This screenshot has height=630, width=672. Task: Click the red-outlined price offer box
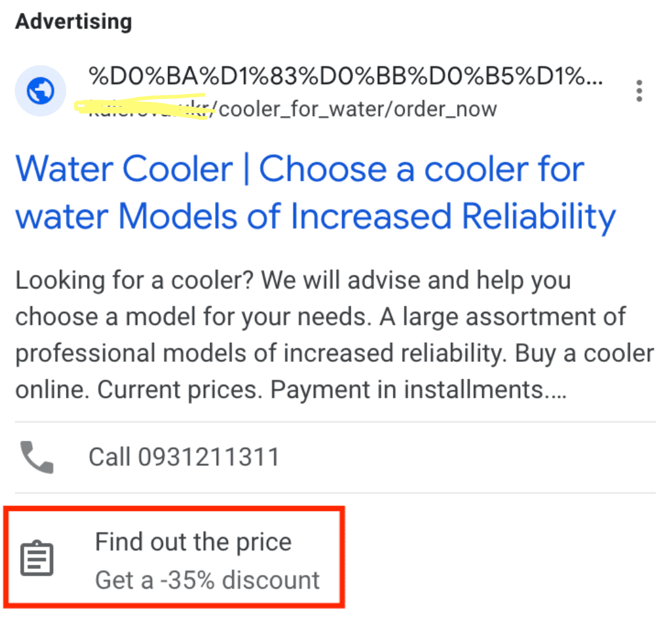tap(173, 556)
